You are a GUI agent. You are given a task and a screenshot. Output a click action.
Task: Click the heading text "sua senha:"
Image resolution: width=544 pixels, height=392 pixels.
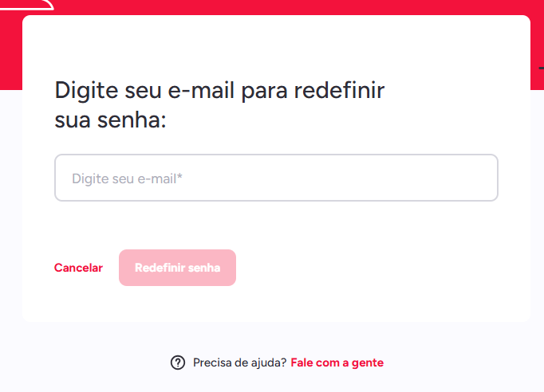[110, 121]
